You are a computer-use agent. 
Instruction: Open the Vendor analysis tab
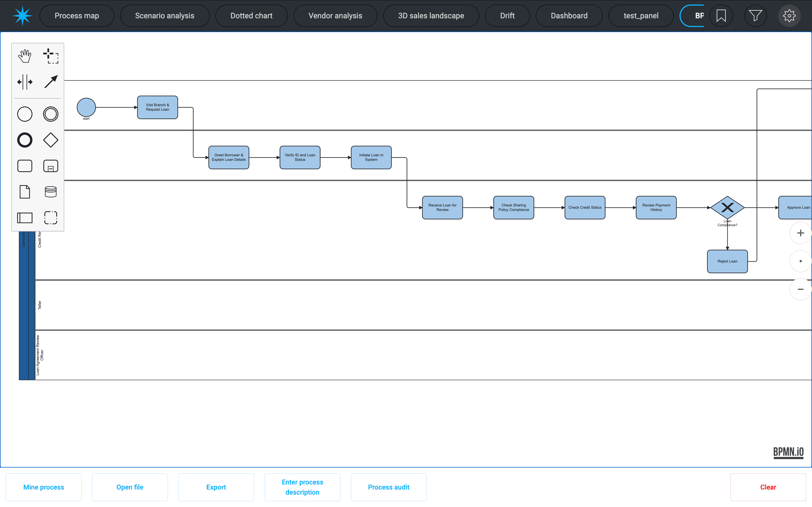[x=335, y=16]
